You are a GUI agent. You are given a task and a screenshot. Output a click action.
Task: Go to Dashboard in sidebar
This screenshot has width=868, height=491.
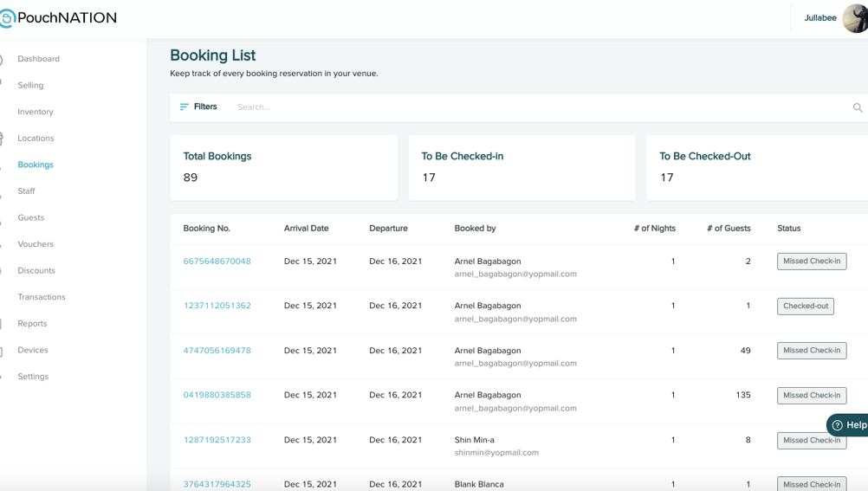38,59
